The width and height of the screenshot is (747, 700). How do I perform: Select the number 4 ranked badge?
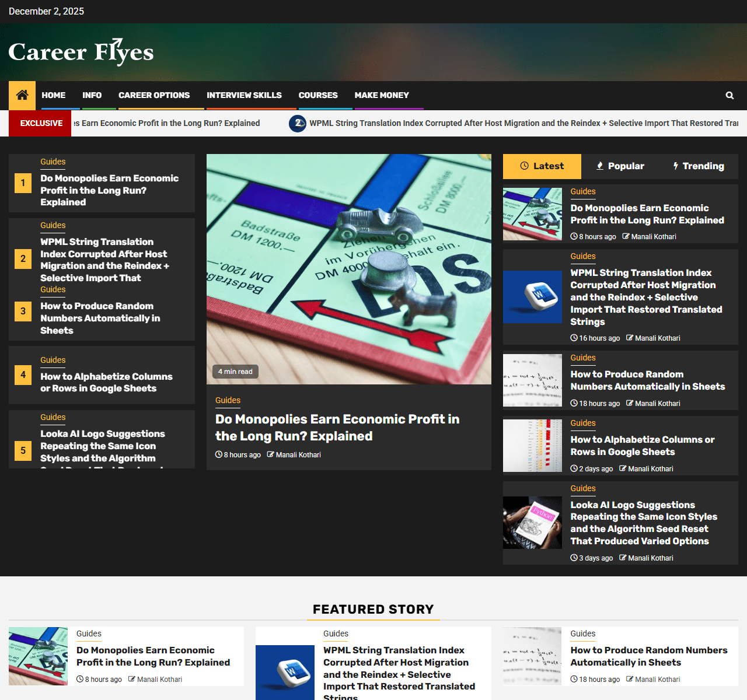coord(23,375)
